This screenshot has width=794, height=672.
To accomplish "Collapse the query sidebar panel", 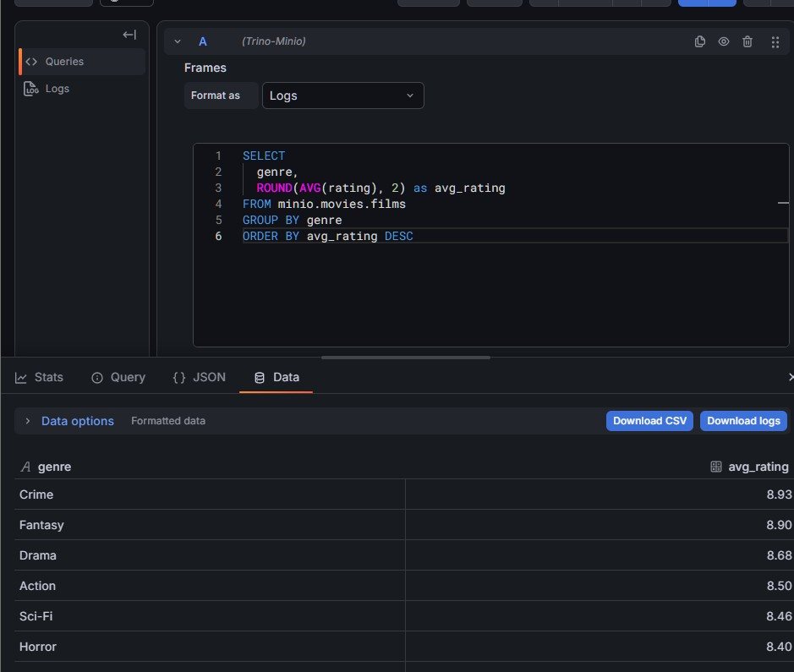I will tap(129, 35).
